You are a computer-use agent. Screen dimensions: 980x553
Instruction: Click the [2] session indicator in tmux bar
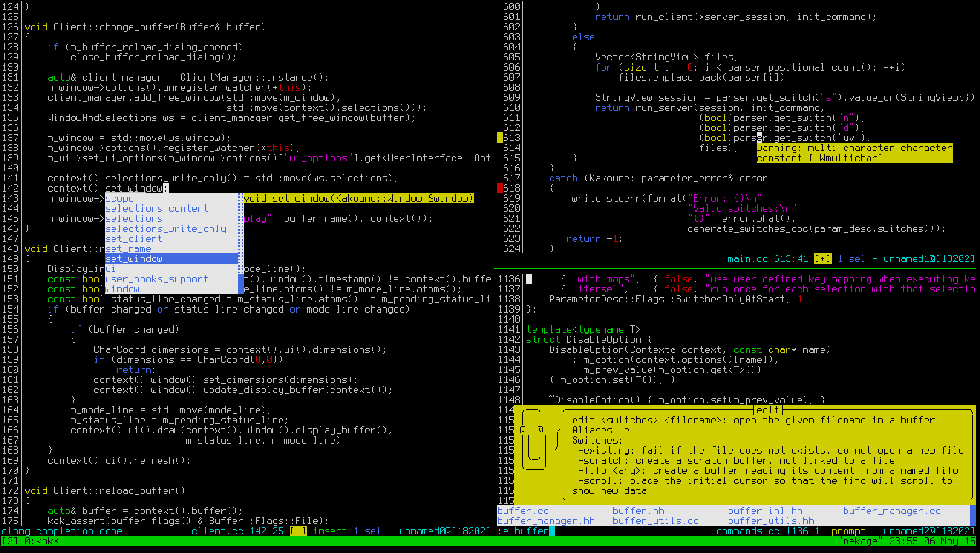[x=9, y=541]
